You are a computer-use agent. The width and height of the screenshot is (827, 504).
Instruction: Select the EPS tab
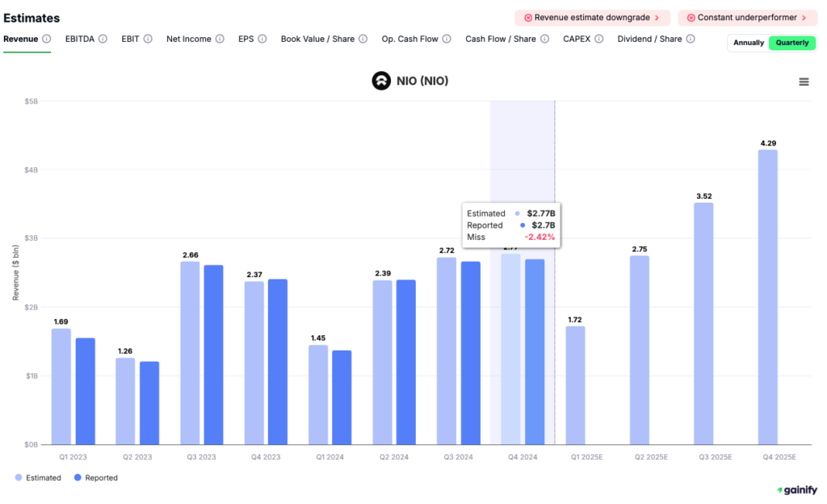[x=246, y=39]
